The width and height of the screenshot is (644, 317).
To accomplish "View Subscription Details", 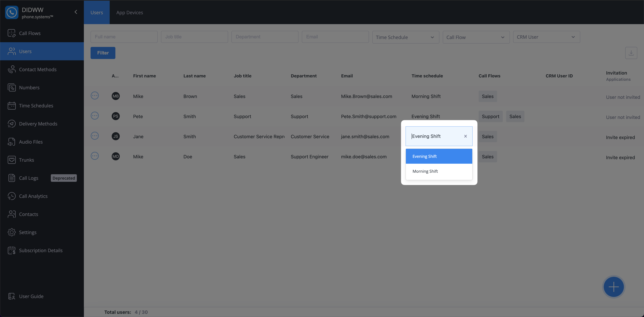I will pyautogui.click(x=42, y=250).
